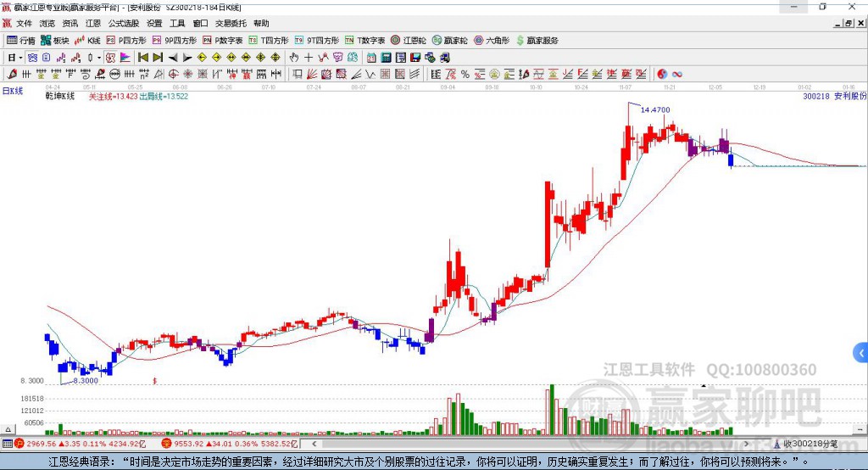868x470 pixels.
Task: Open 赢家服务 with dollar icon
Action: (537, 41)
